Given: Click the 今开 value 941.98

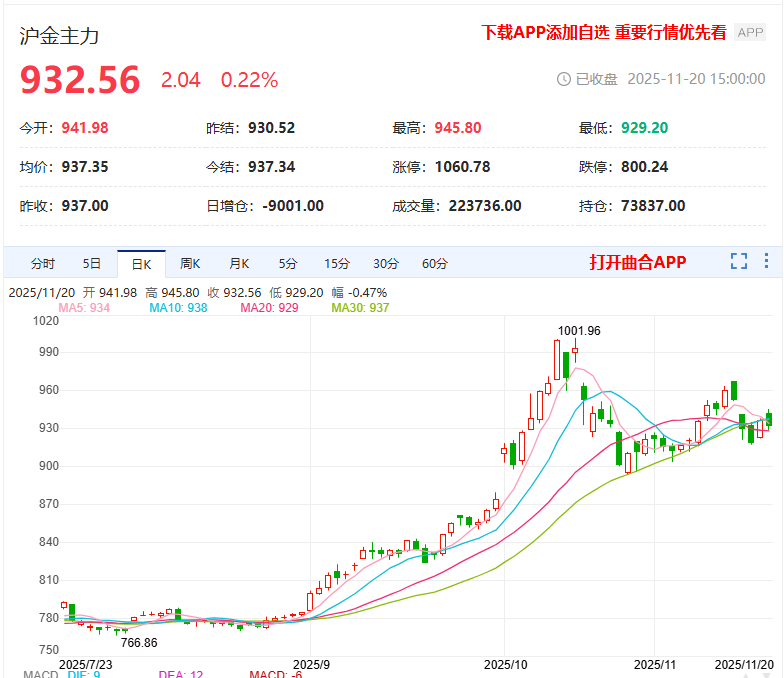Looking at the screenshot, I should click(x=85, y=128).
